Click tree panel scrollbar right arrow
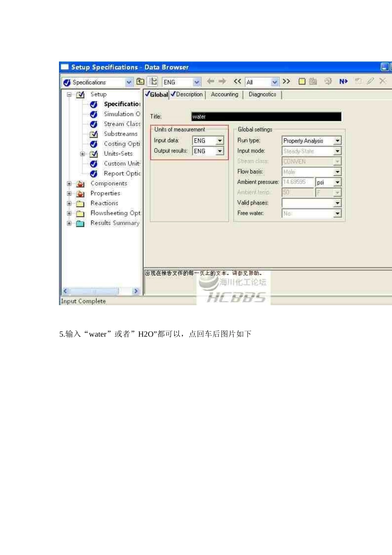Screen dimensions: 392x555 pyautogui.click(x=136, y=292)
